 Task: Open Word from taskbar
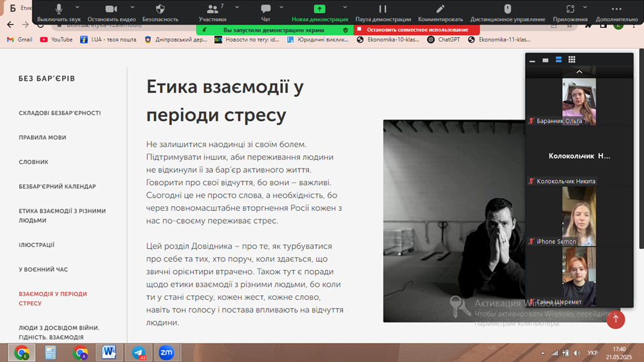coord(109,353)
